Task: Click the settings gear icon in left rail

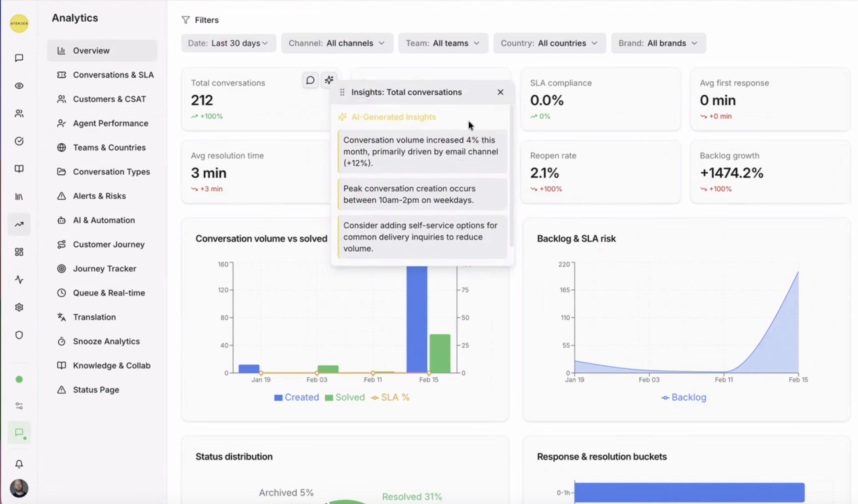Action: (x=19, y=307)
